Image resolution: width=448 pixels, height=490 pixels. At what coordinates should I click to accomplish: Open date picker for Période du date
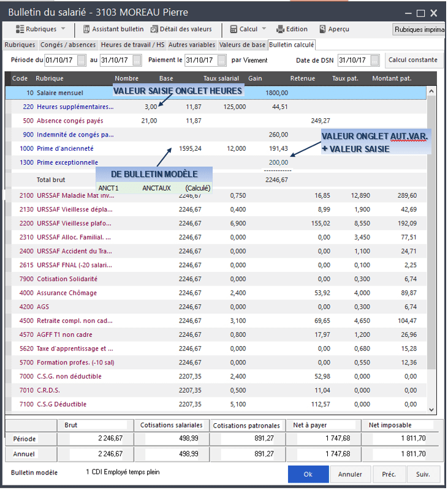[x=82, y=60]
